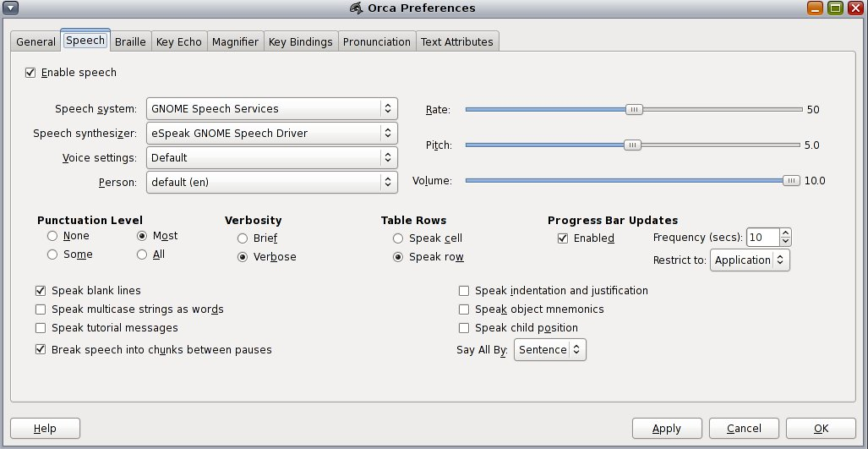The image size is (868, 449).
Task: Click the Punctuation Level heading
Action: click(x=90, y=221)
